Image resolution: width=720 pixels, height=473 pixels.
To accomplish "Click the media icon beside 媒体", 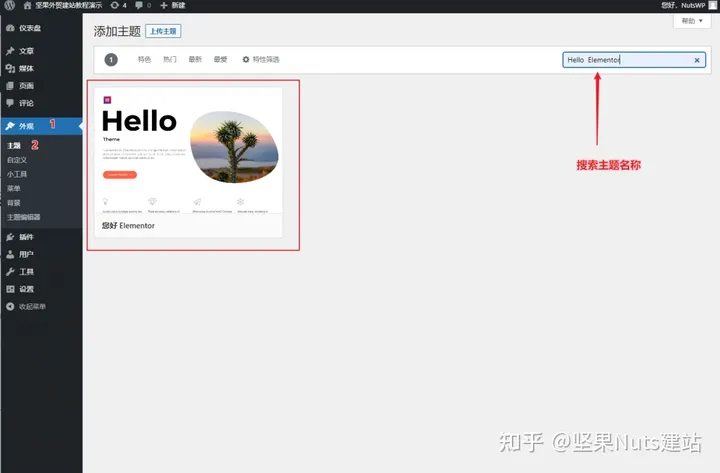I will (10, 68).
